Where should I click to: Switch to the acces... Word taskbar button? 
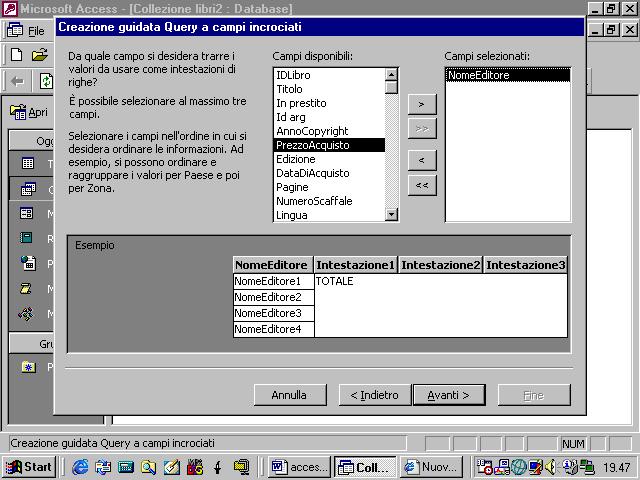[299, 467]
